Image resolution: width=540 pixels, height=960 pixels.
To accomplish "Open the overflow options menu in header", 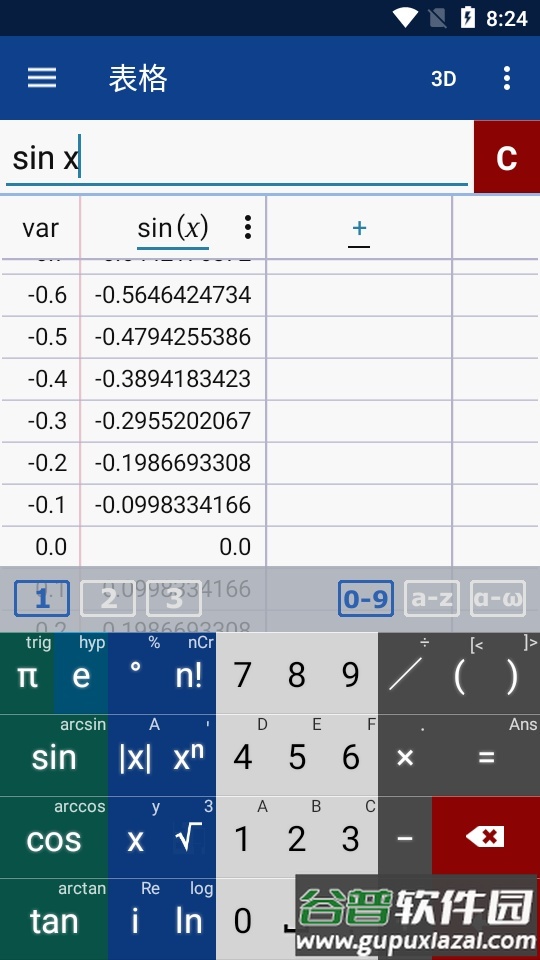I will click(x=506, y=78).
